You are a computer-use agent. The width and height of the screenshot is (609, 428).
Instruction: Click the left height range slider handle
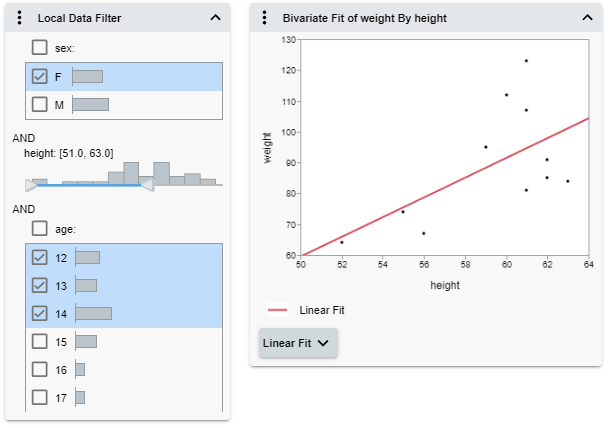point(31,184)
